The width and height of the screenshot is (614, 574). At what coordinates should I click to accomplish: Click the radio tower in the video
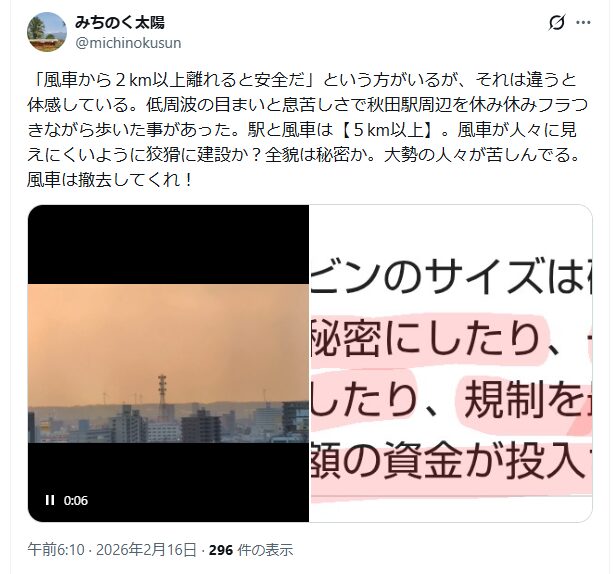point(162,397)
